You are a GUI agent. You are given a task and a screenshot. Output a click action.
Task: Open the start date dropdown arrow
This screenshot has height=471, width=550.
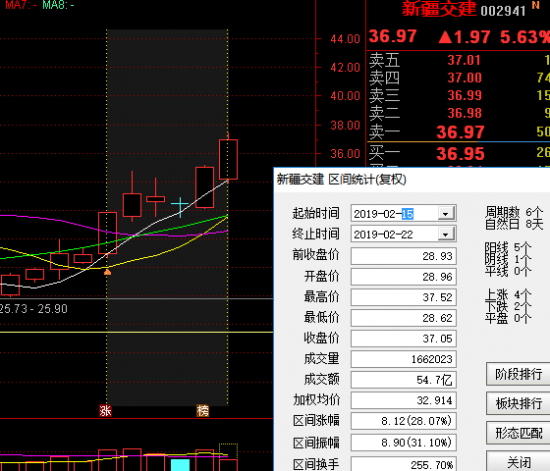click(x=446, y=214)
